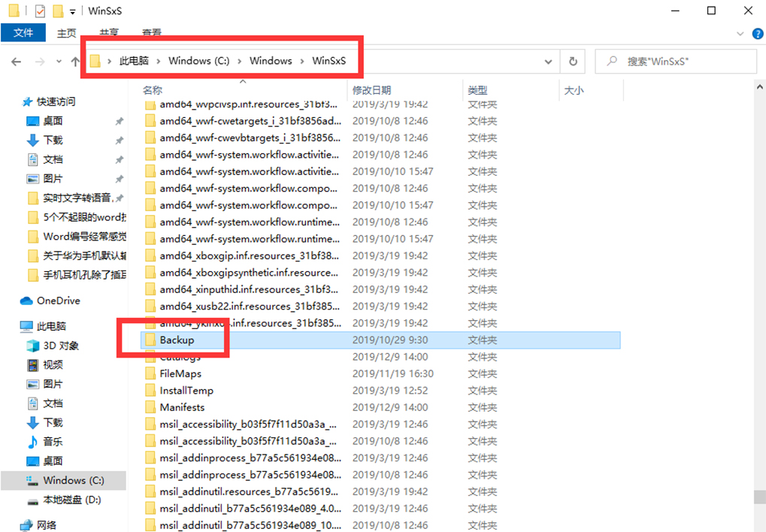Open the 文件 menu
Viewport: 766px width, 532px height.
click(x=23, y=33)
